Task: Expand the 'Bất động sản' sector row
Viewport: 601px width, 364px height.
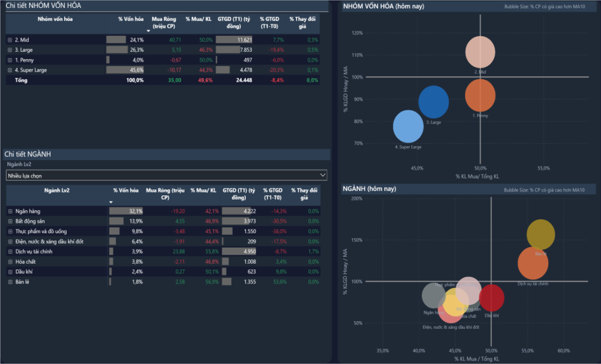Action: pos(10,221)
